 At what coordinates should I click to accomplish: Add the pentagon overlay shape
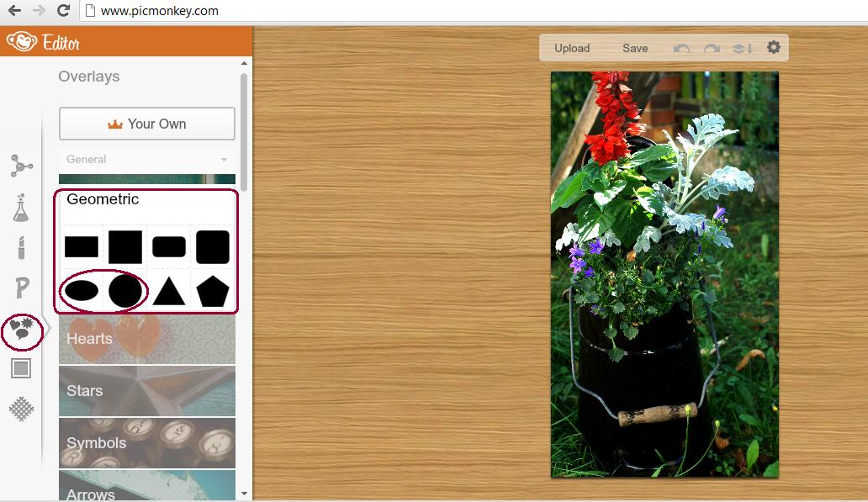(x=213, y=291)
